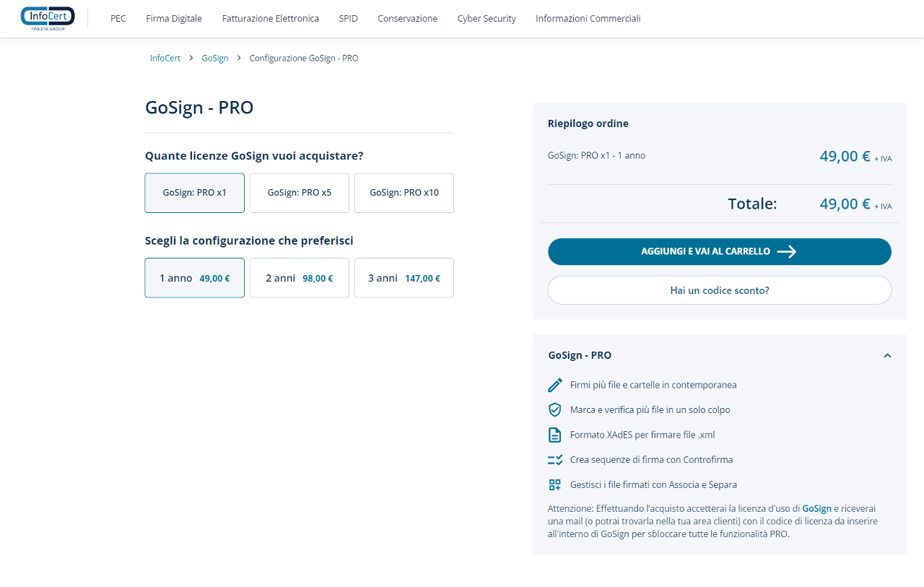Open the Cyber Security menu
Screen dimensions: 924x587
point(487,19)
